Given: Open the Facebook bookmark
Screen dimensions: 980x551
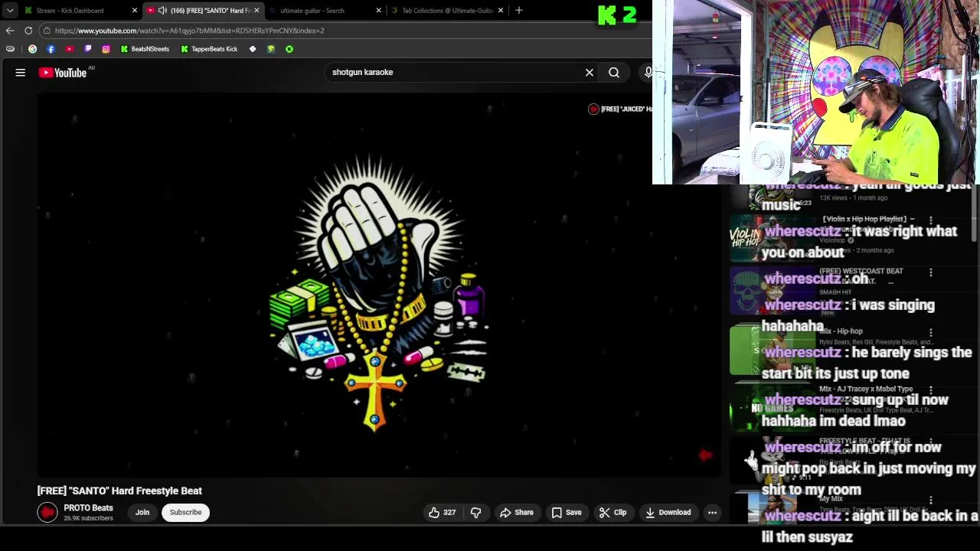Looking at the screenshot, I should coord(51,49).
